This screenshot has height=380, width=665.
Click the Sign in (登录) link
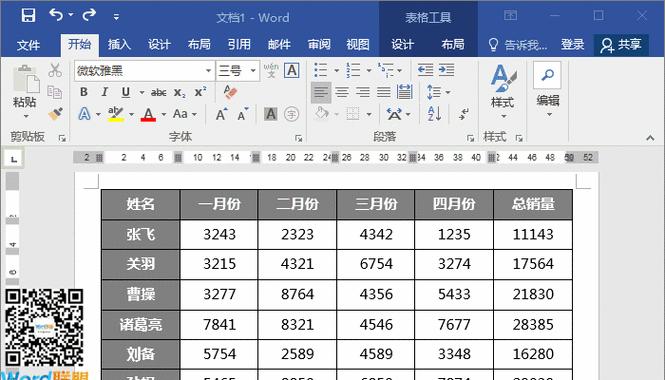click(573, 45)
